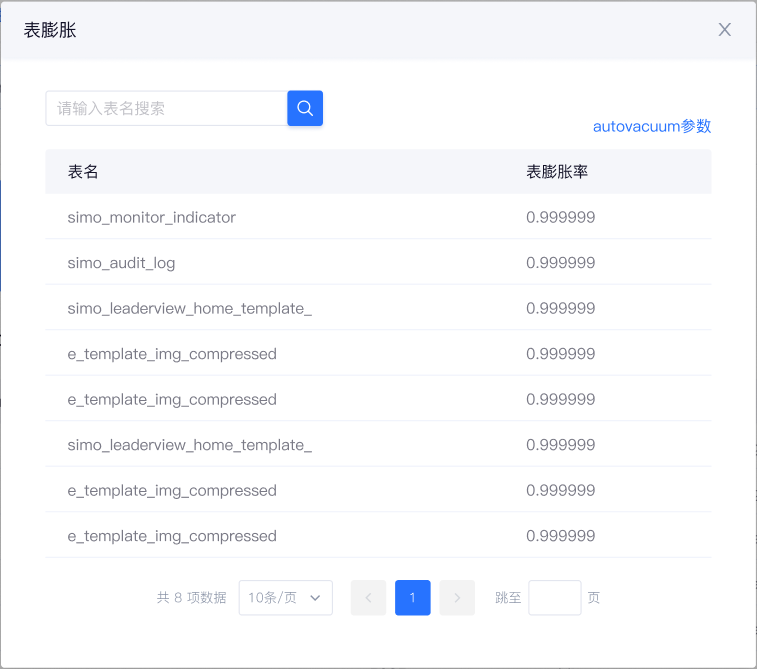Select the first e_template_img_compressed row name
The height and width of the screenshot is (669, 757).
coord(172,354)
